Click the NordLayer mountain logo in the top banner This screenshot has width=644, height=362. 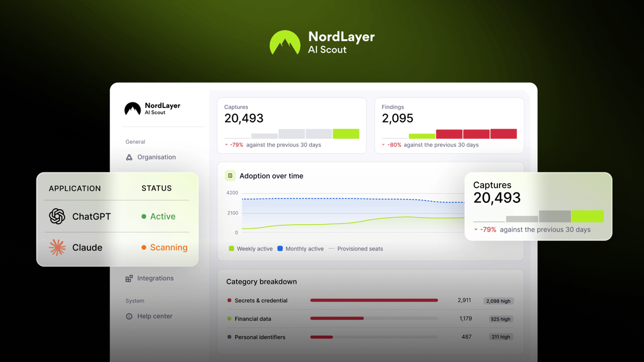(285, 42)
